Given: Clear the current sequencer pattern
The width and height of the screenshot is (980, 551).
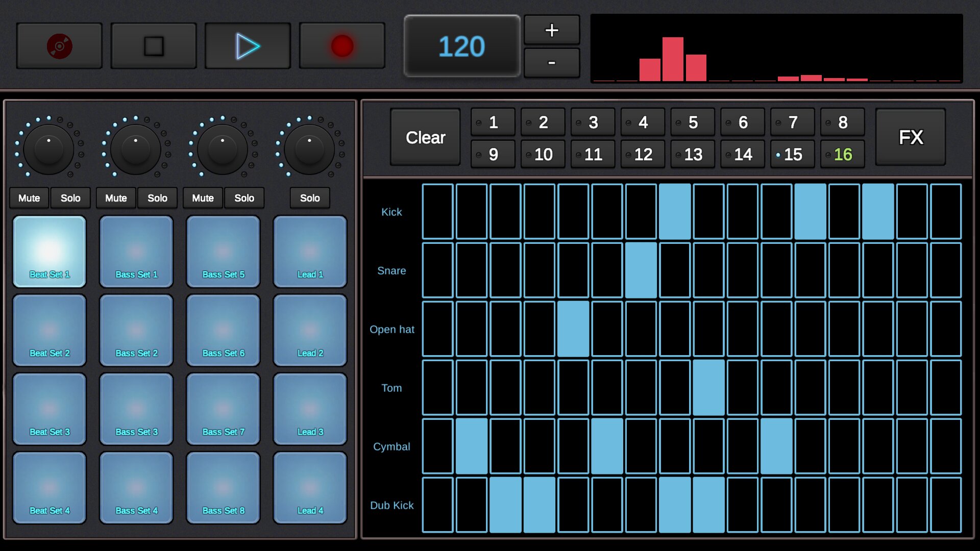Looking at the screenshot, I should tap(425, 137).
